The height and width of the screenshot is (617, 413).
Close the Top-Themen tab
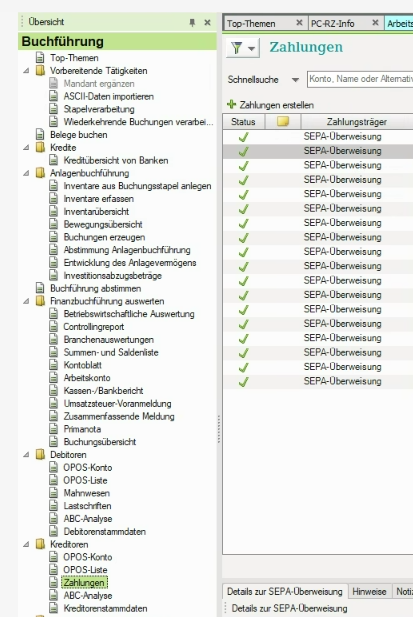[299, 23]
